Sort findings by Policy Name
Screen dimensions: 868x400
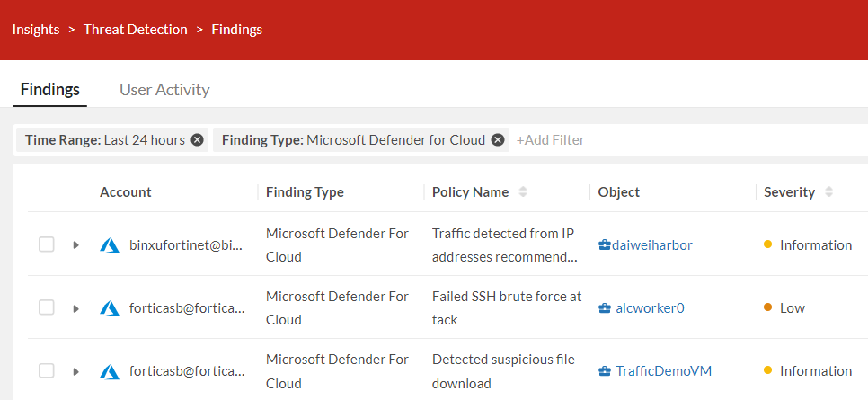pyautogui.click(x=523, y=192)
